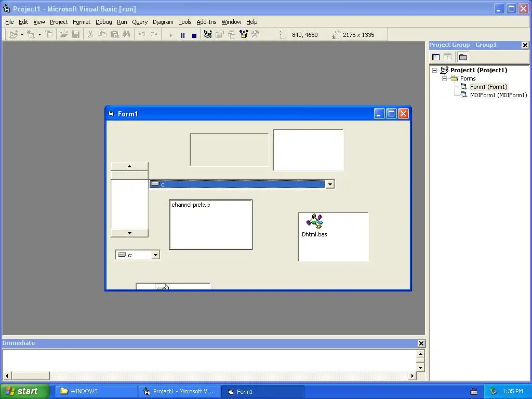Image resolution: width=532 pixels, height=399 pixels.
Task: Open the View menu
Action: pos(39,22)
